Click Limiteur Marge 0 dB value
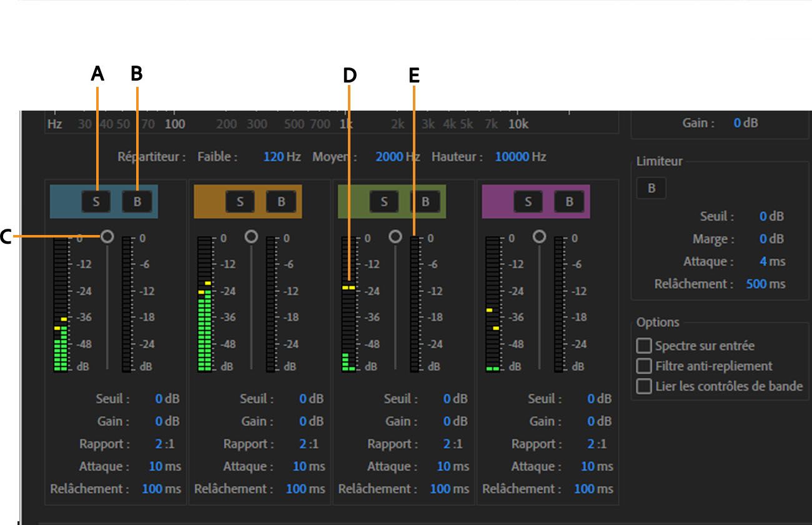 point(771,239)
